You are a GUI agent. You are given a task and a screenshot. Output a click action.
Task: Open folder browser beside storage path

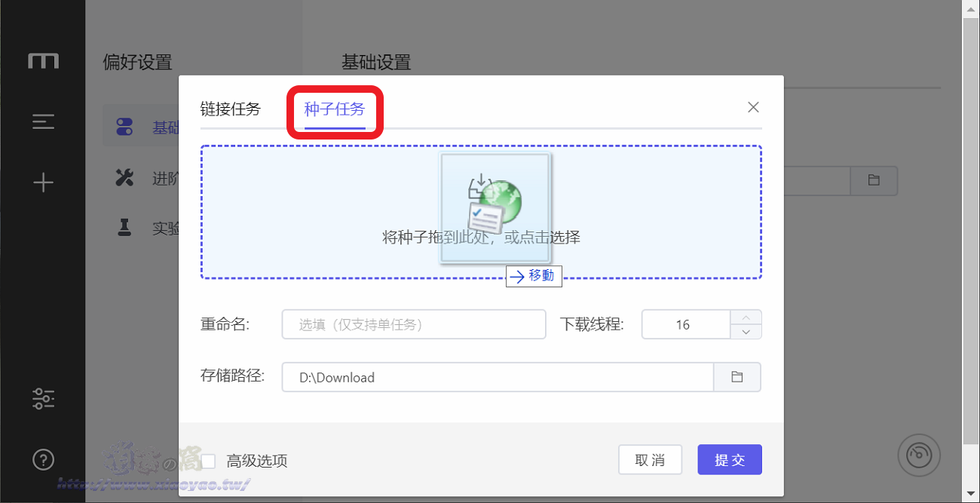tap(737, 376)
